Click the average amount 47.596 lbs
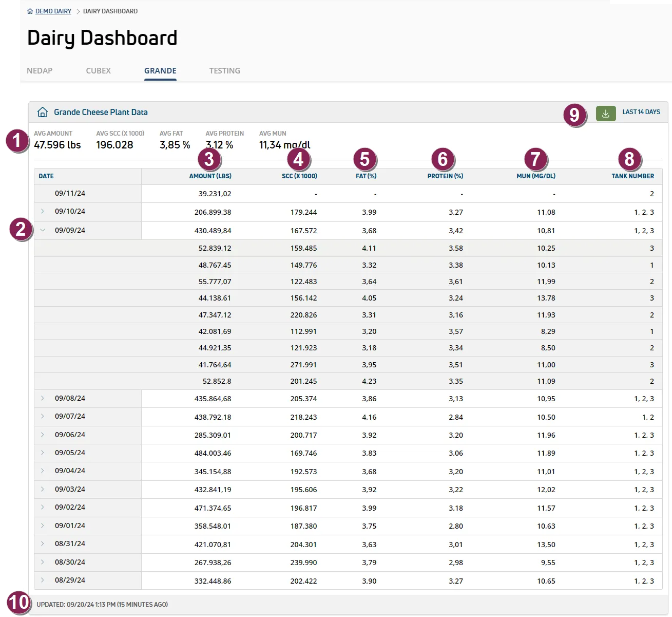 point(57,145)
